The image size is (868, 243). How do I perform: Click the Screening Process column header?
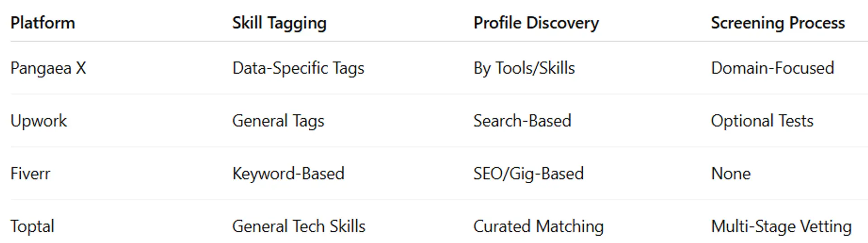(x=778, y=23)
